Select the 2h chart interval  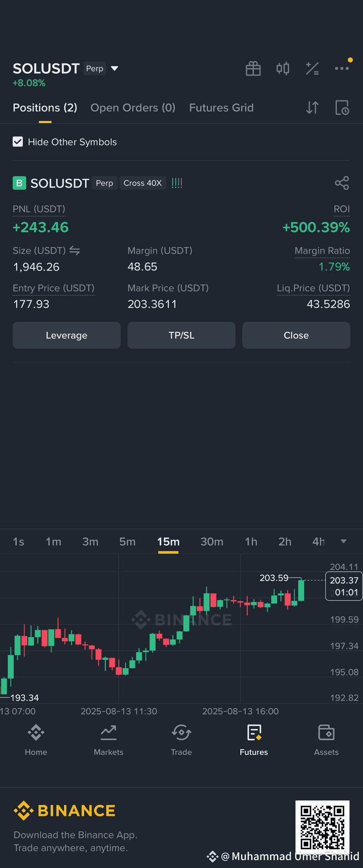(x=285, y=541)
